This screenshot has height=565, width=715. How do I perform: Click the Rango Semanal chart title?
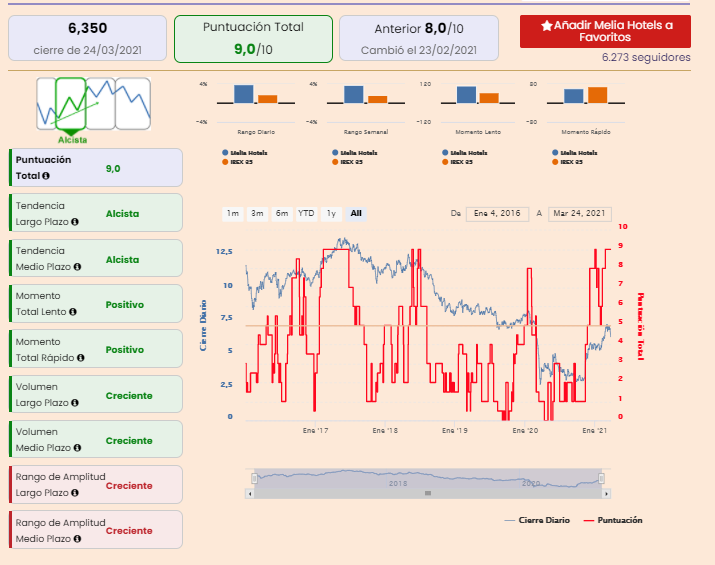coord(366,132)
